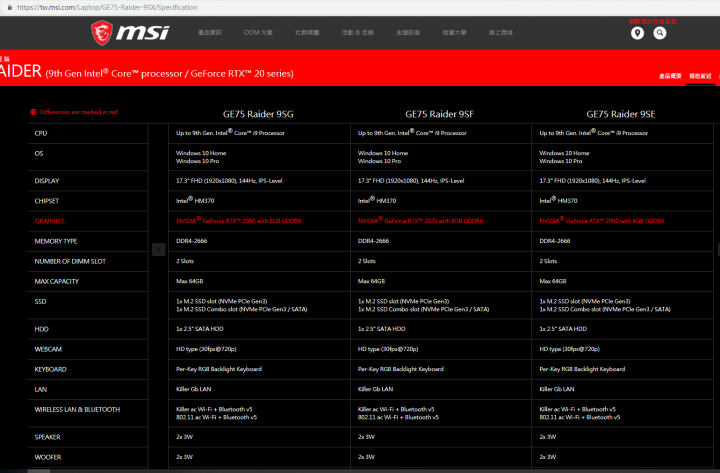Click the WOOFER row label
The width and height of the screenshot is (720, 473).
point(48,457)
